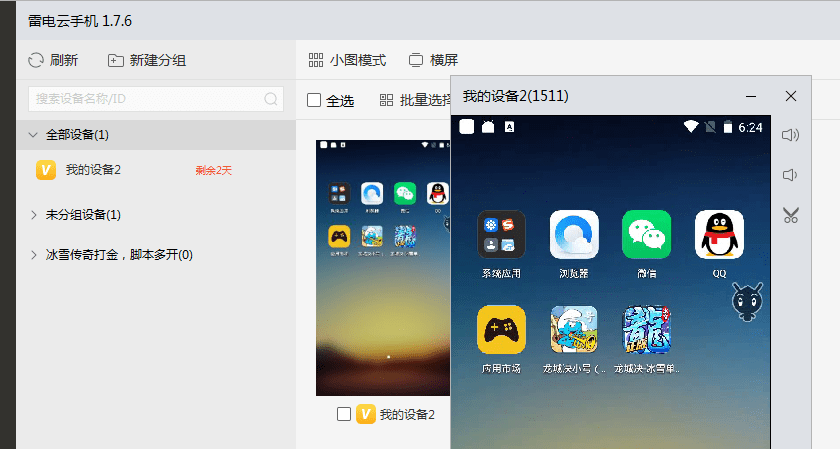840x449 pixels.
Task: Raise volume with the upper speaker icon
Action: (x=790, y=134)
